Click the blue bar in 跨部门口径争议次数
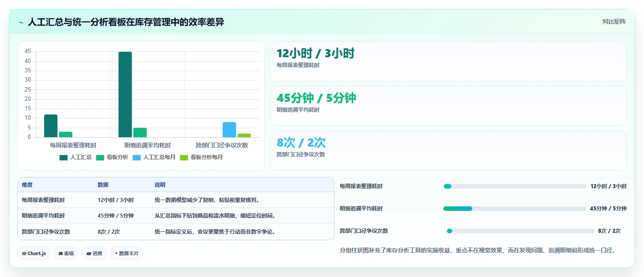 (x=229, y=130)
